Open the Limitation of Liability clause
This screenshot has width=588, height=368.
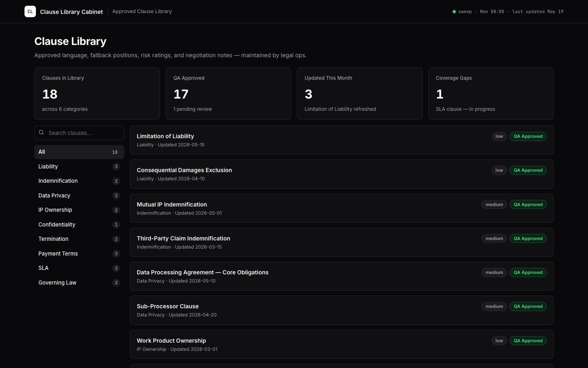click(341, 140)
